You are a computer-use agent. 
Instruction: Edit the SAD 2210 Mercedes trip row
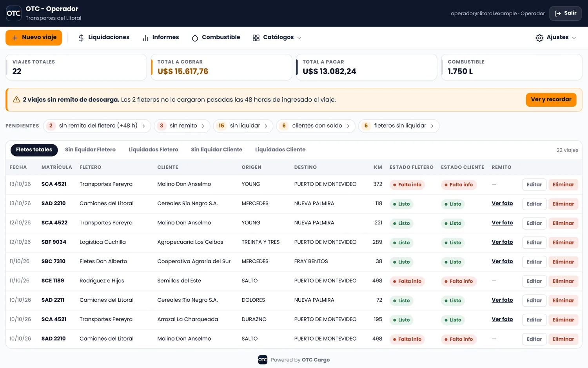[x=534, y=204]
